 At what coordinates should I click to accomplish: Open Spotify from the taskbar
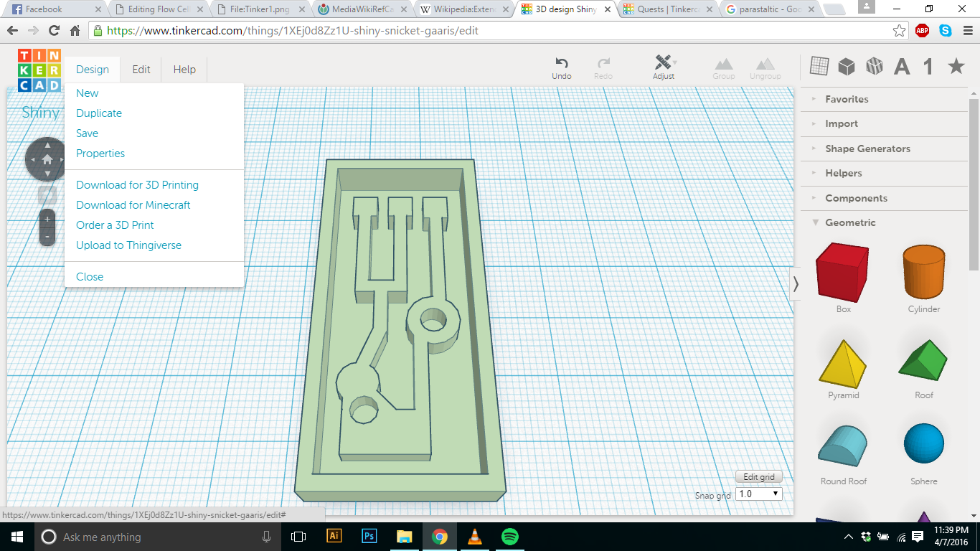510,537
